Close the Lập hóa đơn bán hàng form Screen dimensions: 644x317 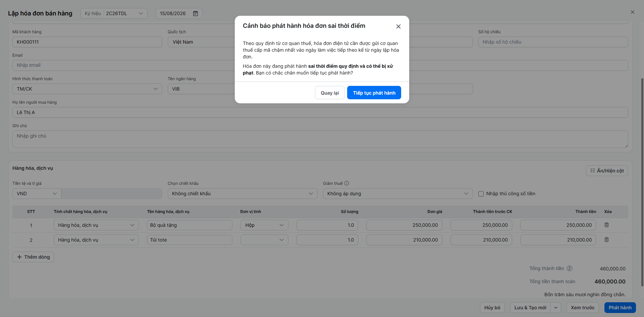[633, 12]
